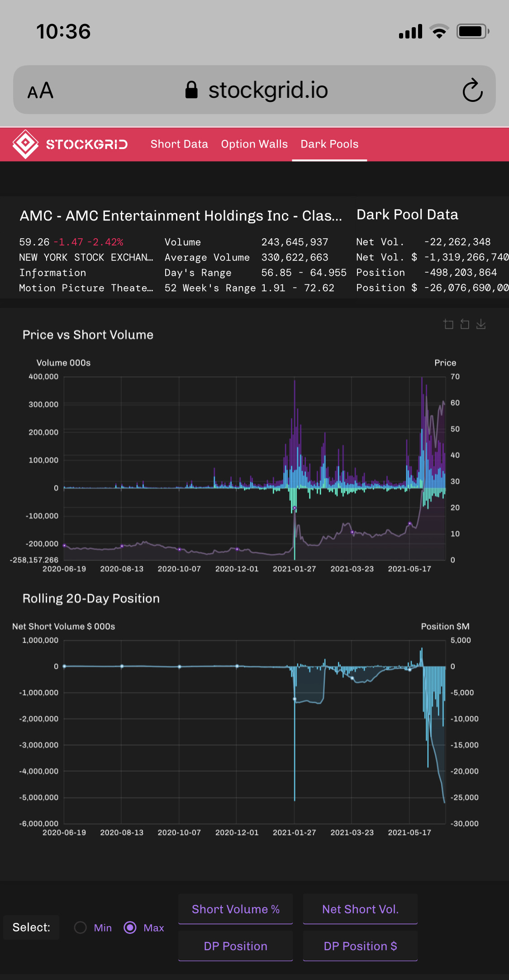Select the 243,645,937 volume value
Viewport: 509px width, 980px height.
(295, 242)
